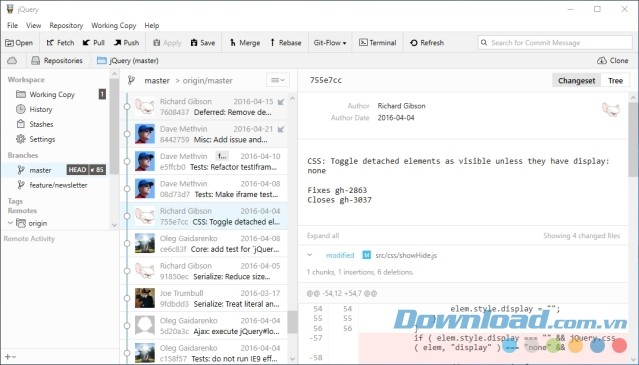Switch to the Changeset tab
This screenshot has height=365, width=639.
click(576, 81)
